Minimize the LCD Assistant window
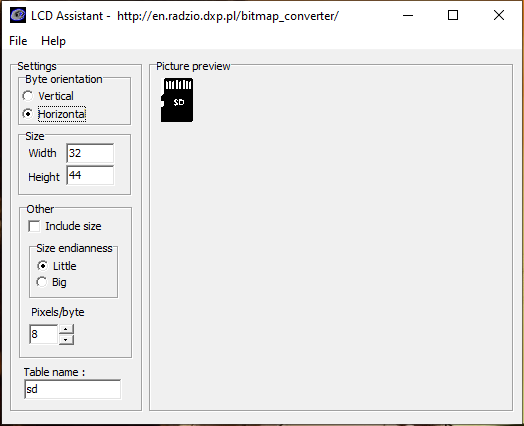The image size is (524, 426). pyautogui.click(x=408, y=15)
